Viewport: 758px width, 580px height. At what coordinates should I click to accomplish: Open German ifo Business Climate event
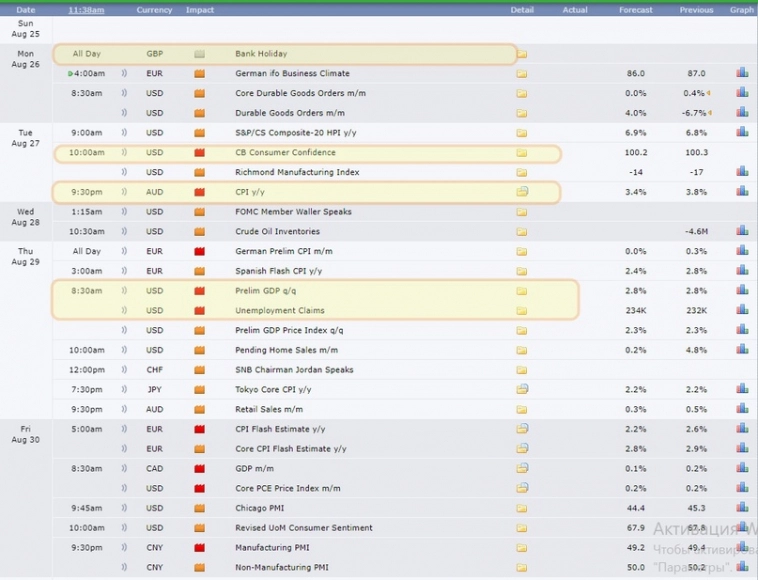pyautogui.click(x=292, y=73)
